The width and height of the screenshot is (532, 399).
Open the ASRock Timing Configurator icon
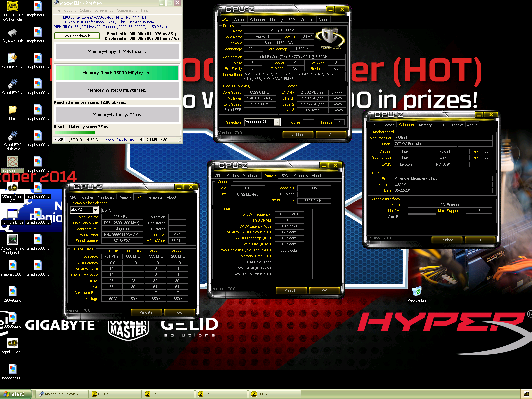13,244
